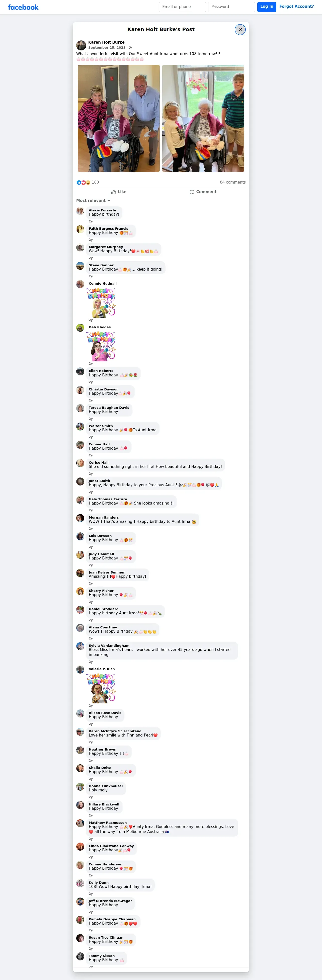View Valerie P. Rich's birthday sticker
This screenshot has height=980, width=322.
pyautogui.click(x=101, y=688)
